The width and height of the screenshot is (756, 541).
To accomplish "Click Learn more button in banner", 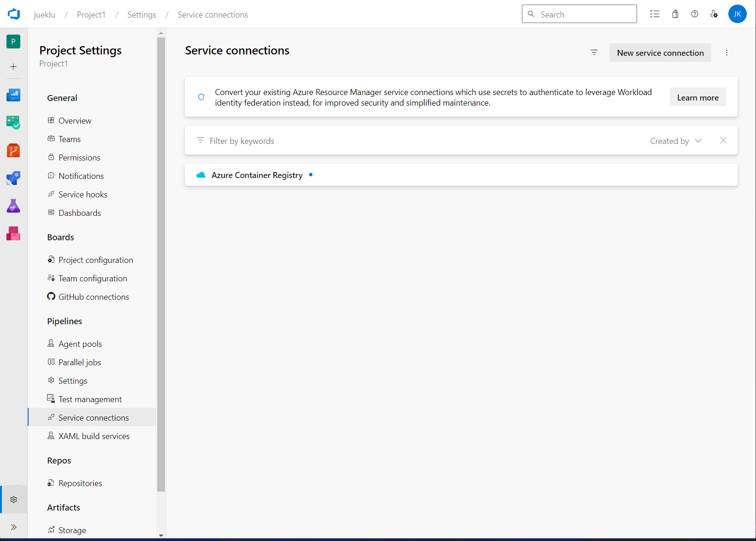I will pos(697,97).
